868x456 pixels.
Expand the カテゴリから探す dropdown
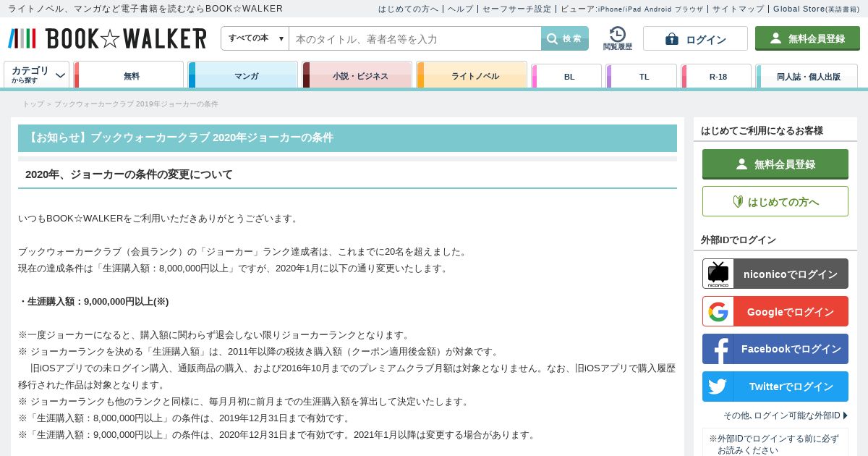point(37,75)
